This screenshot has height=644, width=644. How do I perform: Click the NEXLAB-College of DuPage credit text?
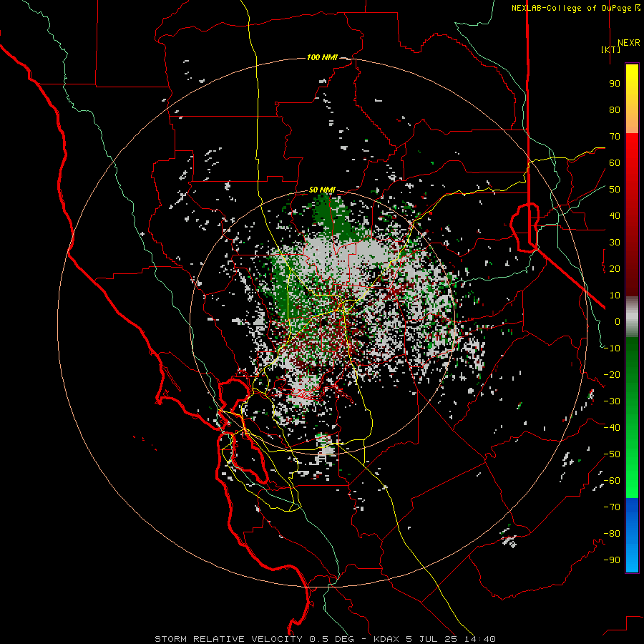click(571, 8)
